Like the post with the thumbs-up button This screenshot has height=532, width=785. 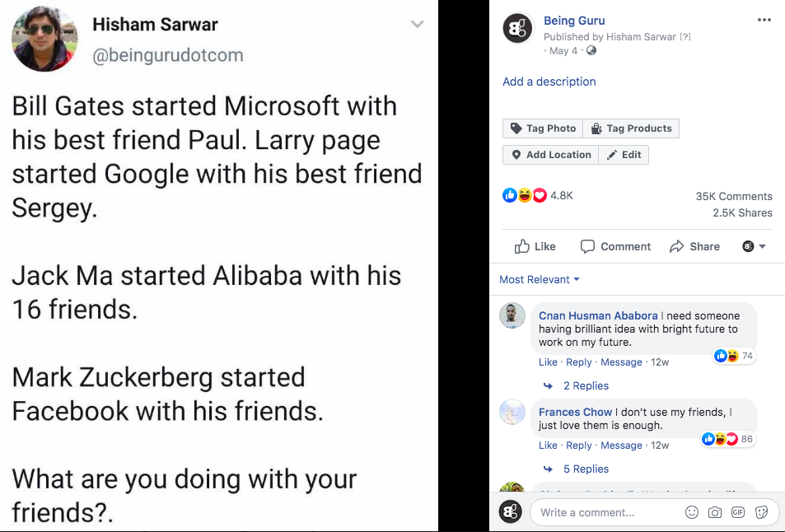(x=535, y=246)
